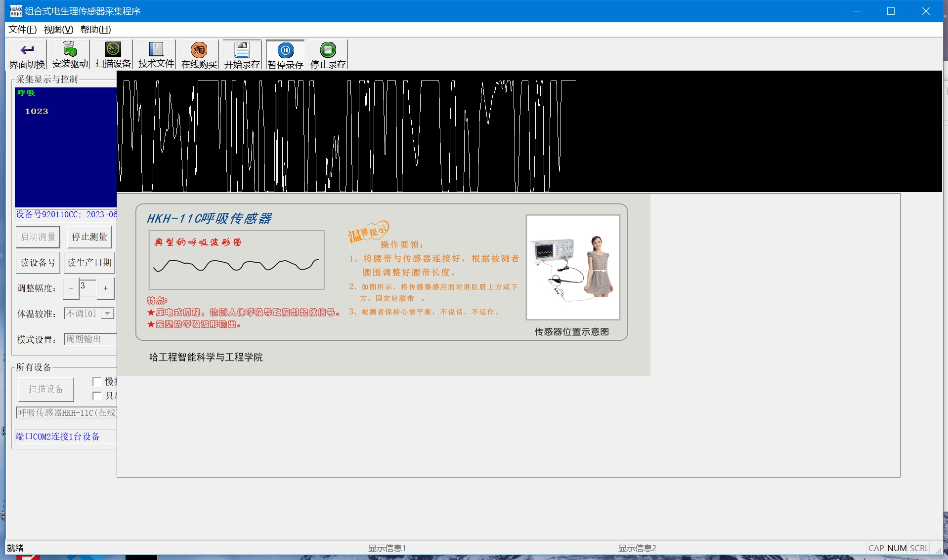Toggle the first checkbox beside 扫描设备
Image resolution: width=948 pixels, height=560 pixels.
pyautogui.click(x=97, y=382)
